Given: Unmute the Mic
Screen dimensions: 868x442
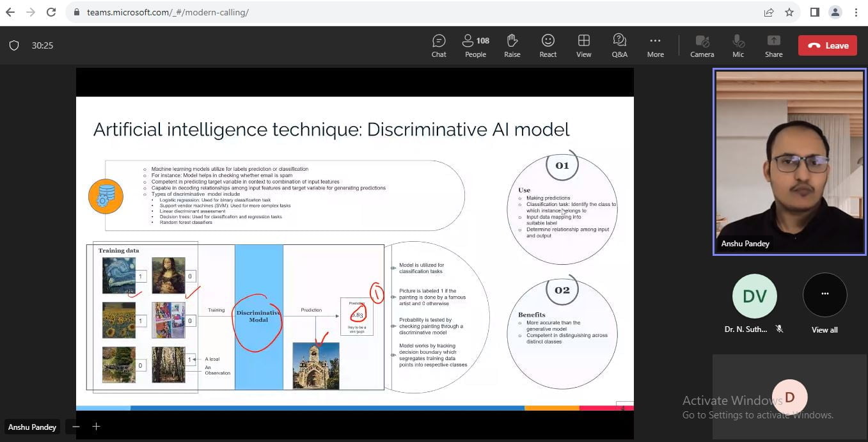Looking at the screenshot, I should [x=738, y=45].
